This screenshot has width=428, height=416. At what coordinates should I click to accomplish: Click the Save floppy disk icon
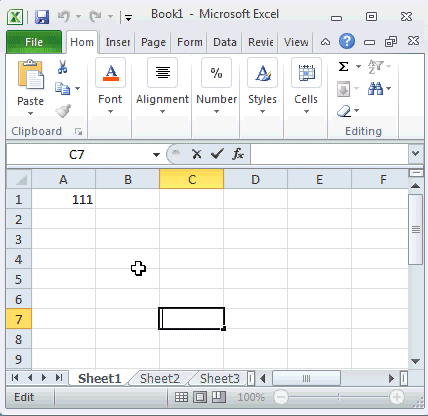point(42,17)
